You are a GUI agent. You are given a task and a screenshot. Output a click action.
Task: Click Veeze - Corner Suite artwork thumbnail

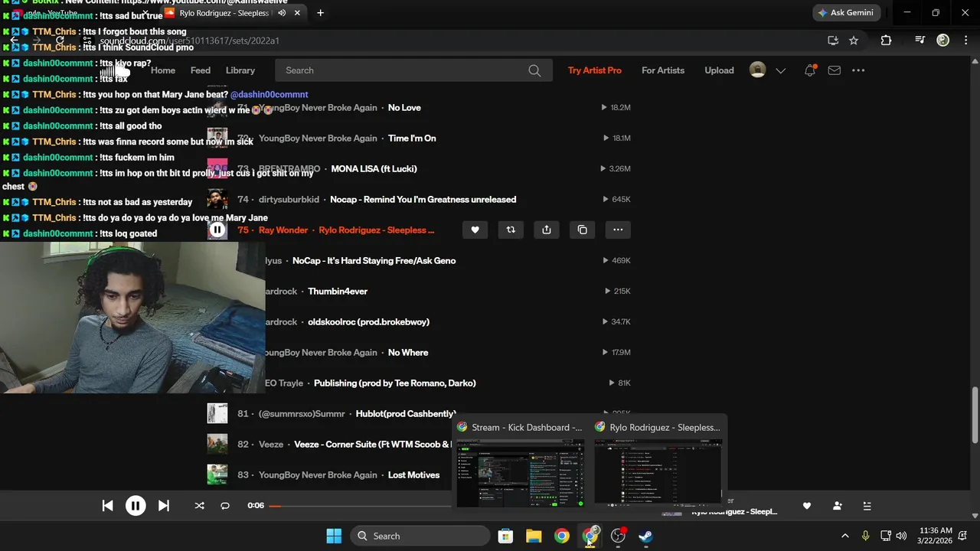pyautogui.click(x=217, y=444)
